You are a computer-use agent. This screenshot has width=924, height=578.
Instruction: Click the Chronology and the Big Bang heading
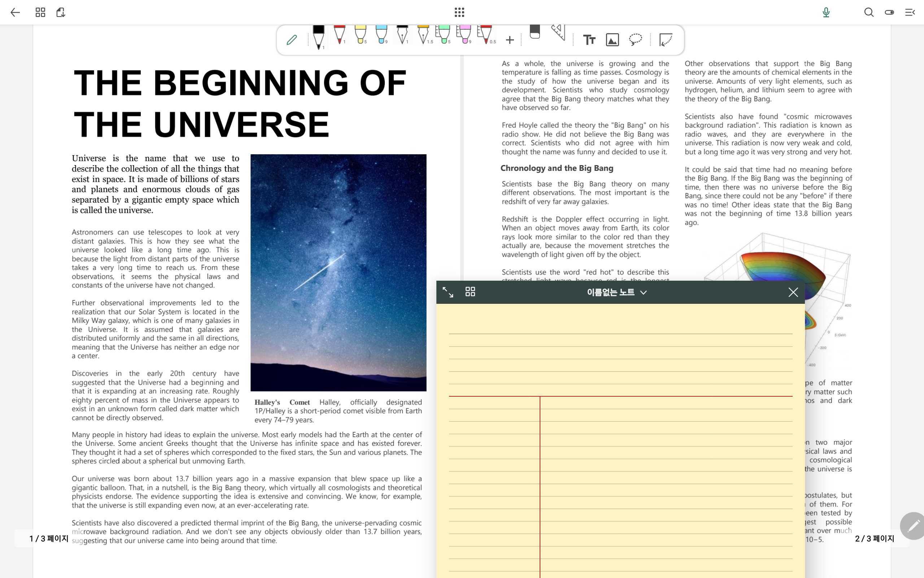pos(557,168)
